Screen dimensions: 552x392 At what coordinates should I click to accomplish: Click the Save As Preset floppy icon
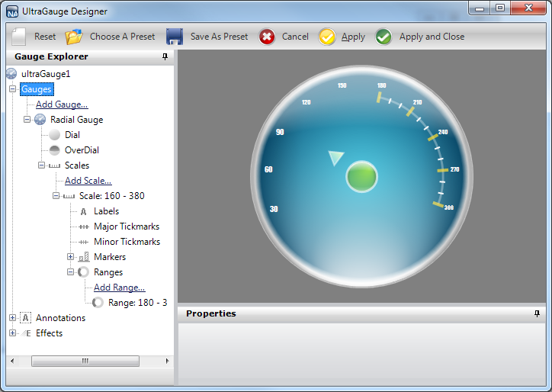tap(175, 37)
